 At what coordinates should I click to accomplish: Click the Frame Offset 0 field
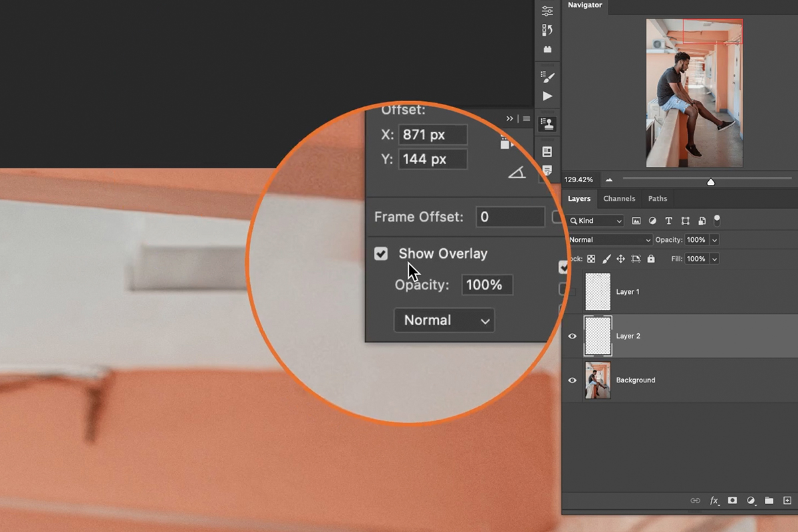pos(511,217)
